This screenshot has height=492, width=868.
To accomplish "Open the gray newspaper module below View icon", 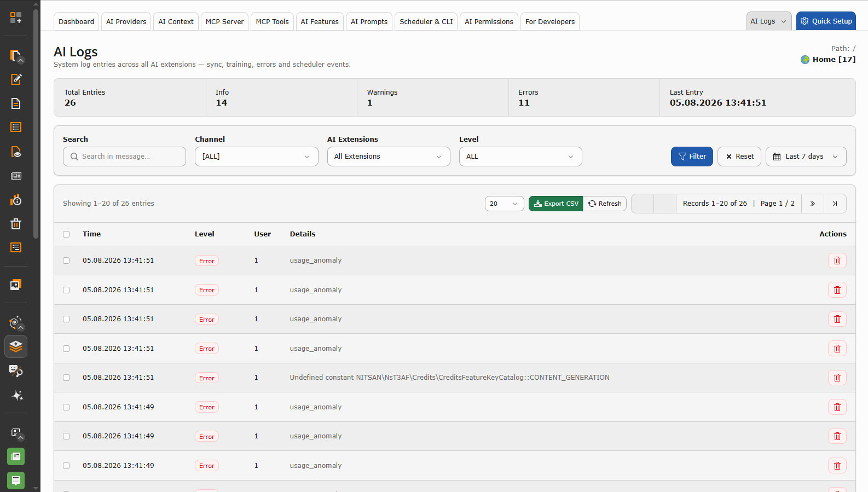I will coord(16,176).
